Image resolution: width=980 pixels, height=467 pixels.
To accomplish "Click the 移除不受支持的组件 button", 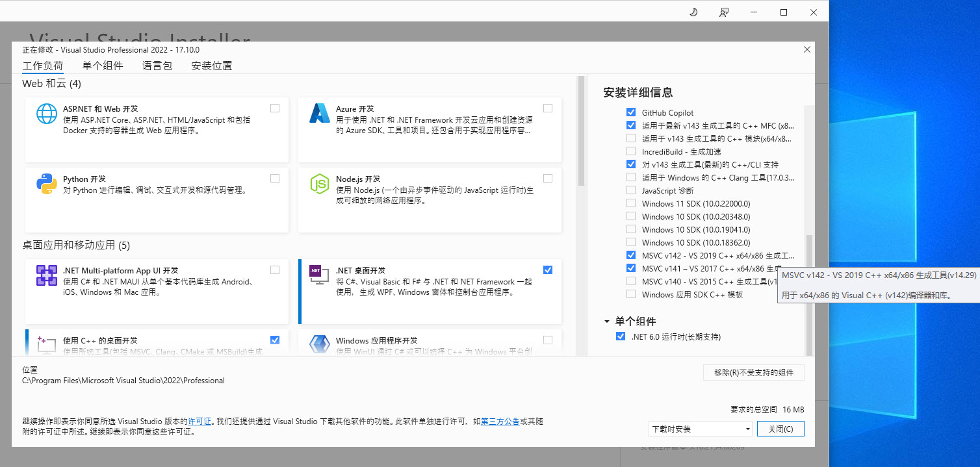I will [x=754, y=372].
